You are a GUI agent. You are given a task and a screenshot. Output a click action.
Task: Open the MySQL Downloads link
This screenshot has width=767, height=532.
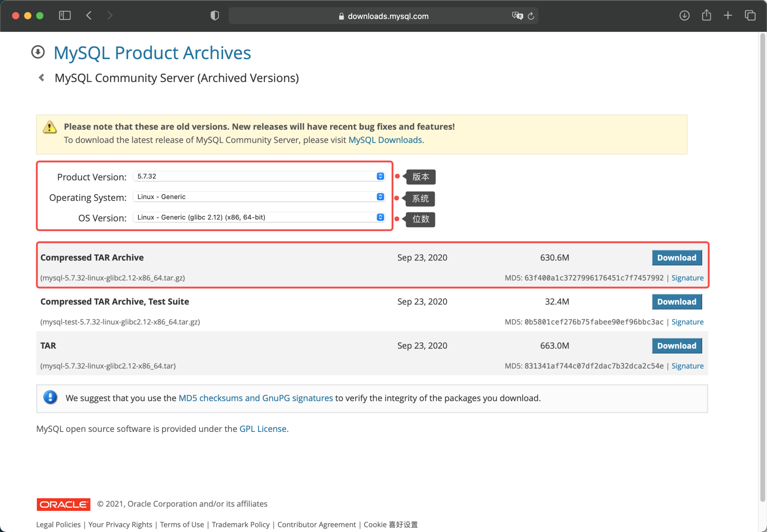pyautogui.click(x=385, y=140)
